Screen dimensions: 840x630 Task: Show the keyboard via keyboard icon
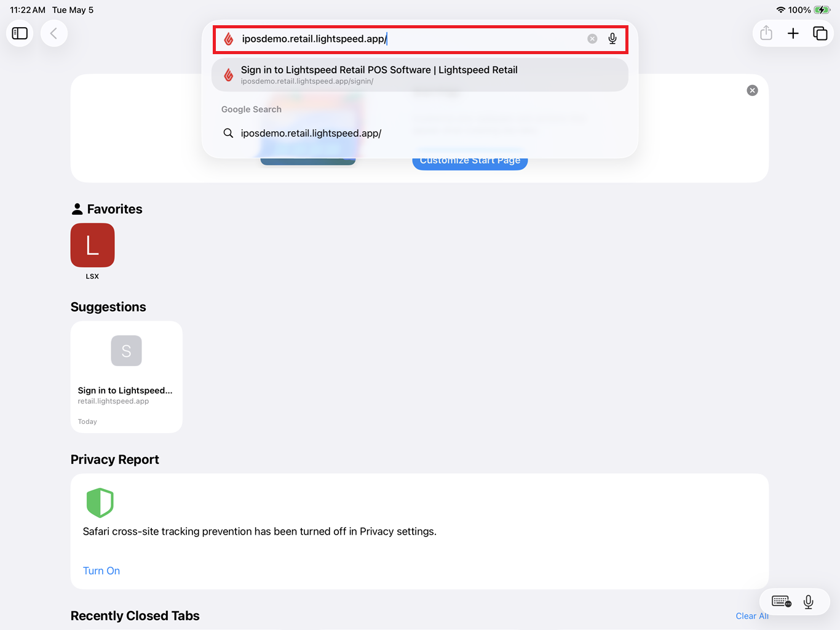782,602
